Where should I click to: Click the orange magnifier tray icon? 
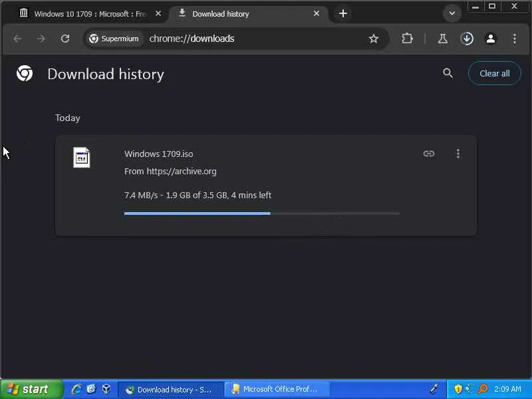[483, 389]
